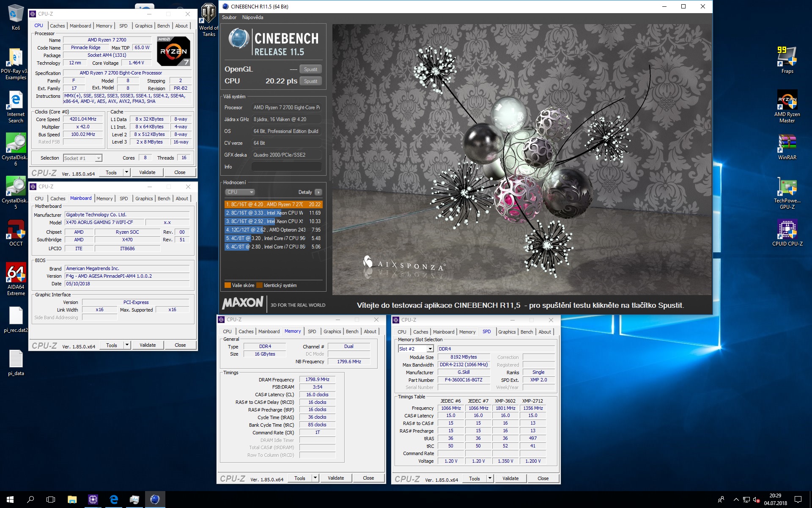Click the 4201.04 MHz core speed value
The width and height of the screenshot is (812, 508).
(83, 119)
